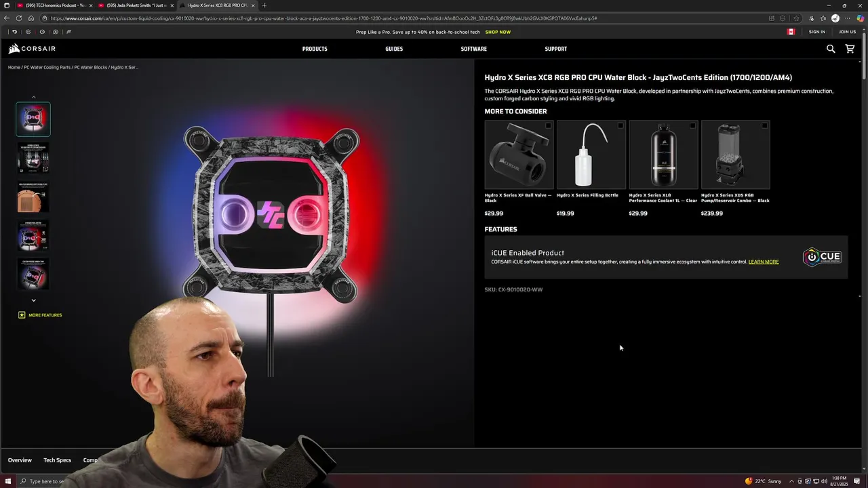Click the Sign In link
This screenshot has width=868, height=488.
(817, 32)
